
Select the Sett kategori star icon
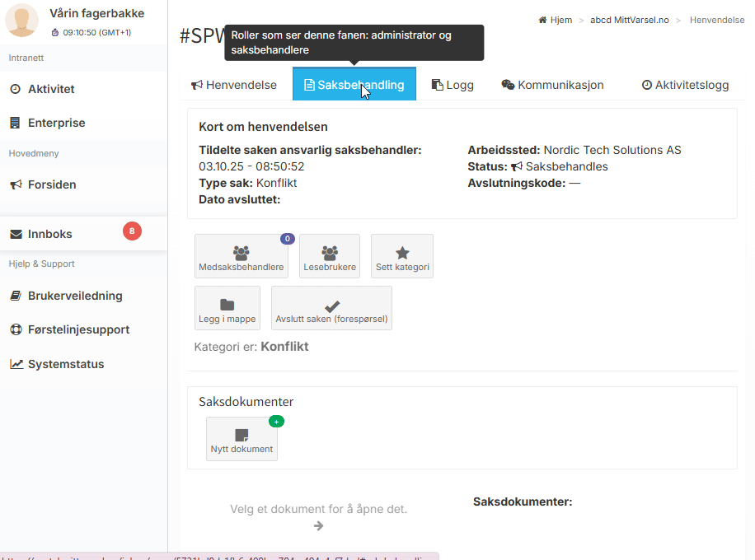402,254
